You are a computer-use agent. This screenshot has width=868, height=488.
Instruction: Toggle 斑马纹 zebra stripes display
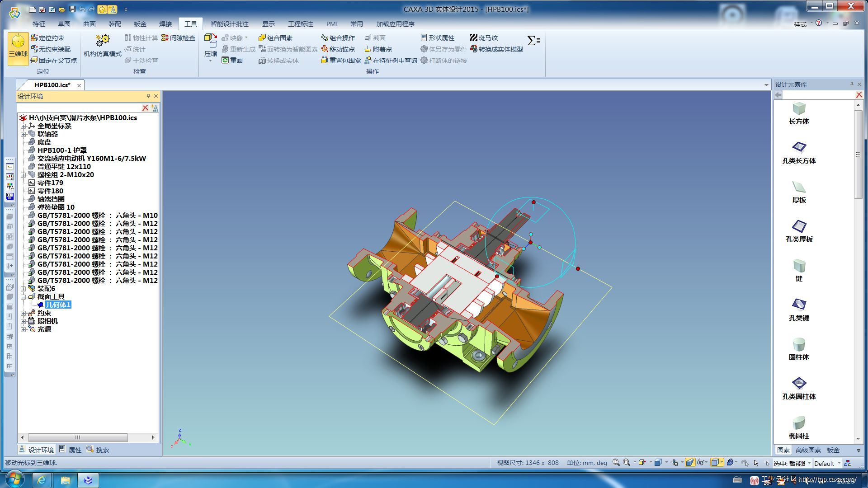(484, 38)
